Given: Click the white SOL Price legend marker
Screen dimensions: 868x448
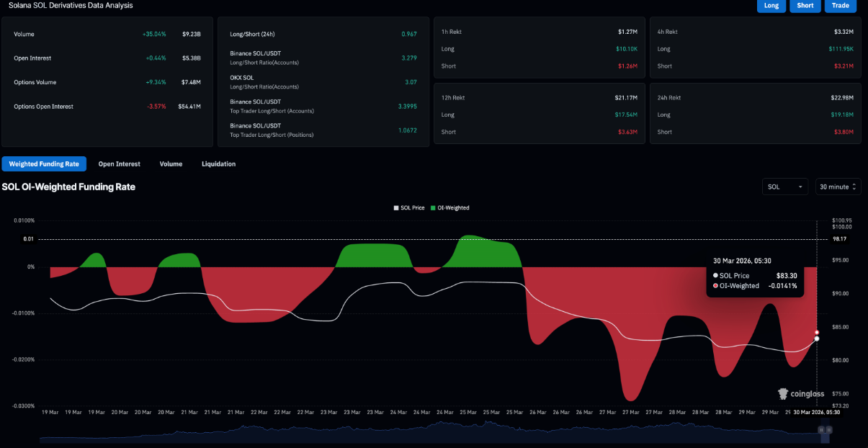Looking at the screenshot, I should click(x=396, y=207).
